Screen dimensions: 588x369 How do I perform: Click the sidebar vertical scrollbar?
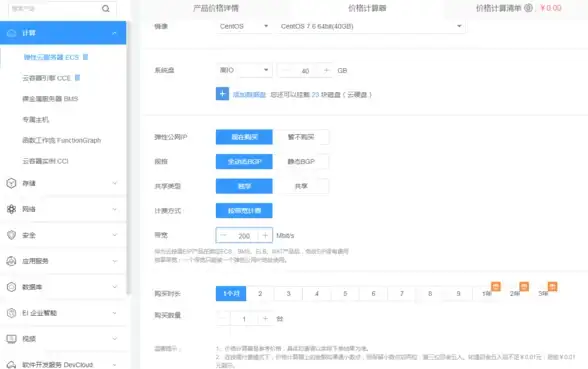[x=129, y=158]
